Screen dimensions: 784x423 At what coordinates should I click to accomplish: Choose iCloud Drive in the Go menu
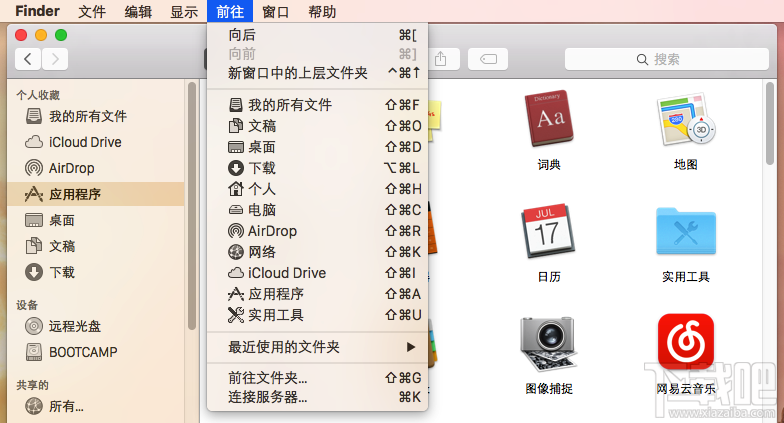(x=318, y=273)
